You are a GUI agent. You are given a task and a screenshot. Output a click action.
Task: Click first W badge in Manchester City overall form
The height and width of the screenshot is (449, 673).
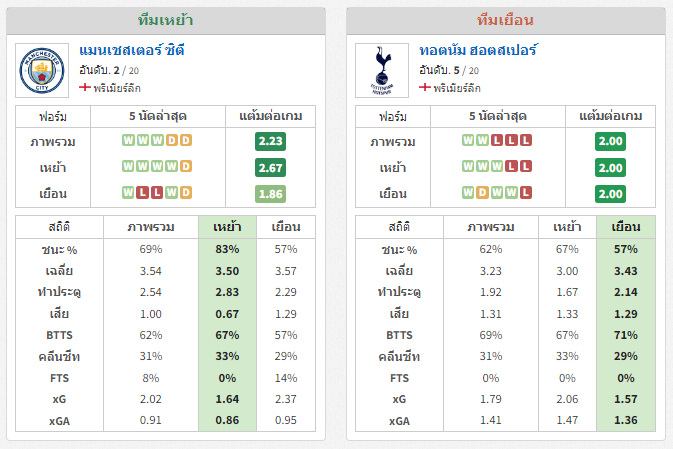pos(128,140)
